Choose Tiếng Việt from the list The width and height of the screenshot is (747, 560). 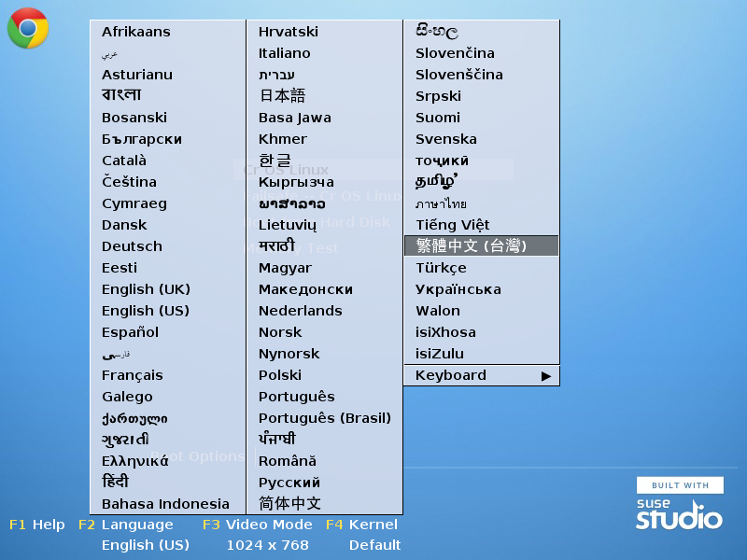click(452, 225)
